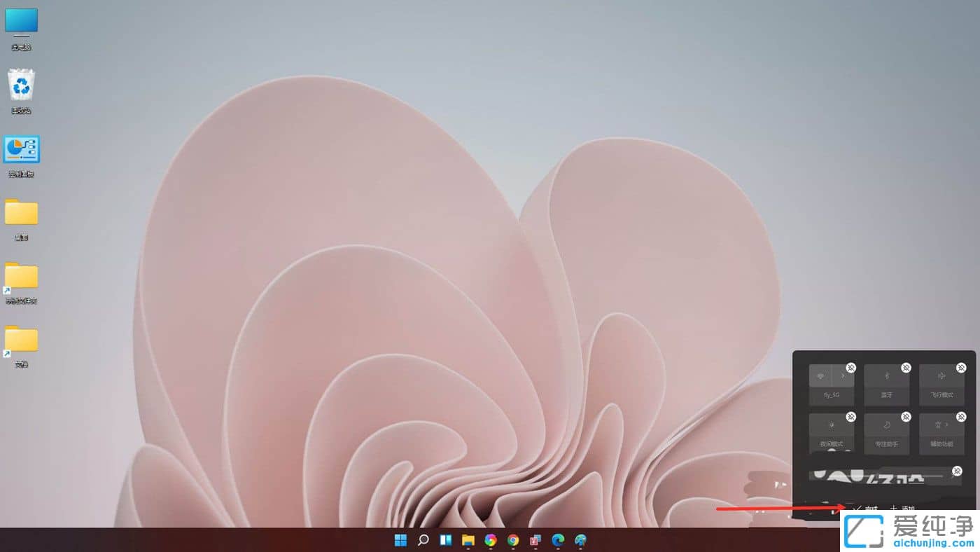
Task: Open the Start menu
Action: pos(400,540)
